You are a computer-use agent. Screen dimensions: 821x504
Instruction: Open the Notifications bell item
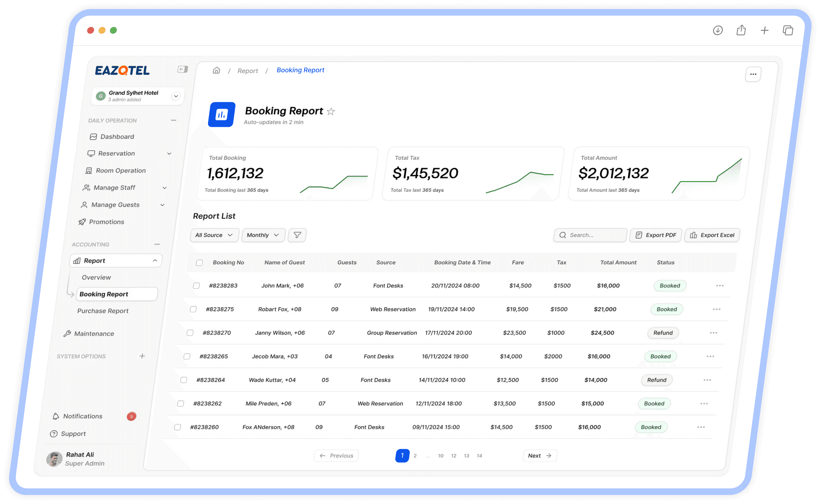point(82,416)
